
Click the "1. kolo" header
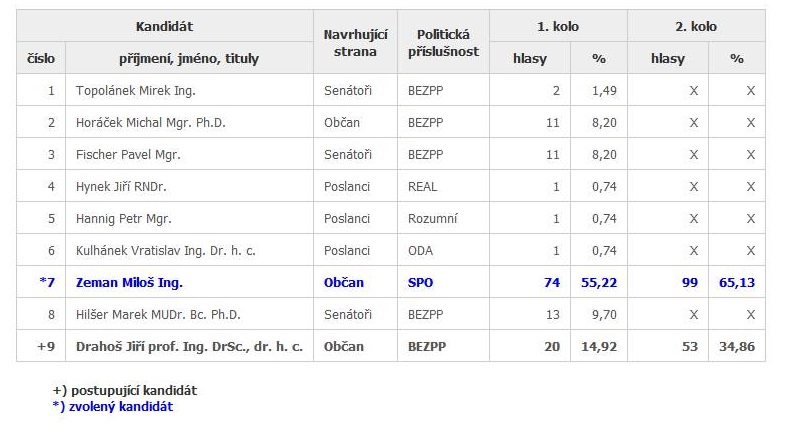(x=558, y=27)
